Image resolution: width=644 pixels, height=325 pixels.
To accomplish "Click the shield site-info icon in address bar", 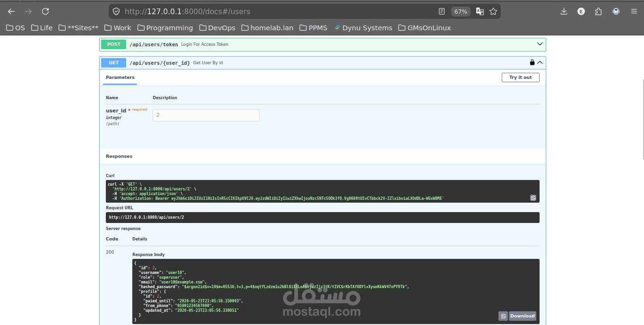I will coord(117,11).
